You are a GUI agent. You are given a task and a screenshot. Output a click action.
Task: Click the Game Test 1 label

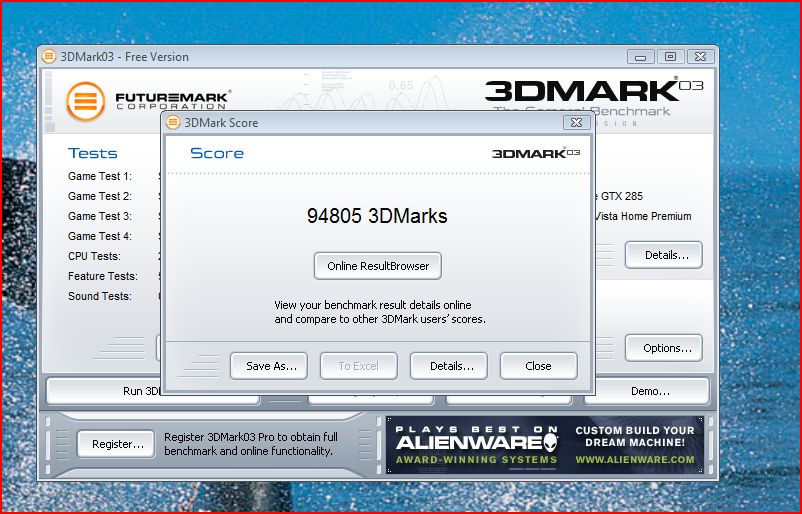pos(100,176)
